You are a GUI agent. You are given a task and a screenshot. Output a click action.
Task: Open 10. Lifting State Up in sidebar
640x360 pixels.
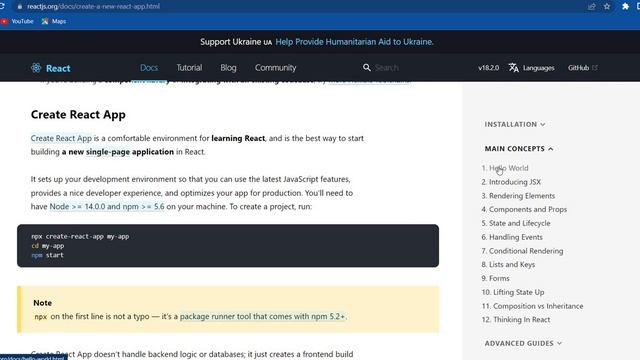513,292
